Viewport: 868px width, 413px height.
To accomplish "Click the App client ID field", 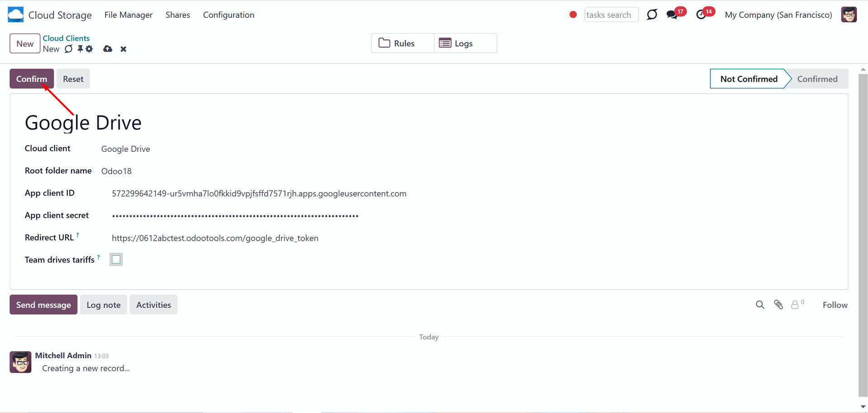I will 259,193.
